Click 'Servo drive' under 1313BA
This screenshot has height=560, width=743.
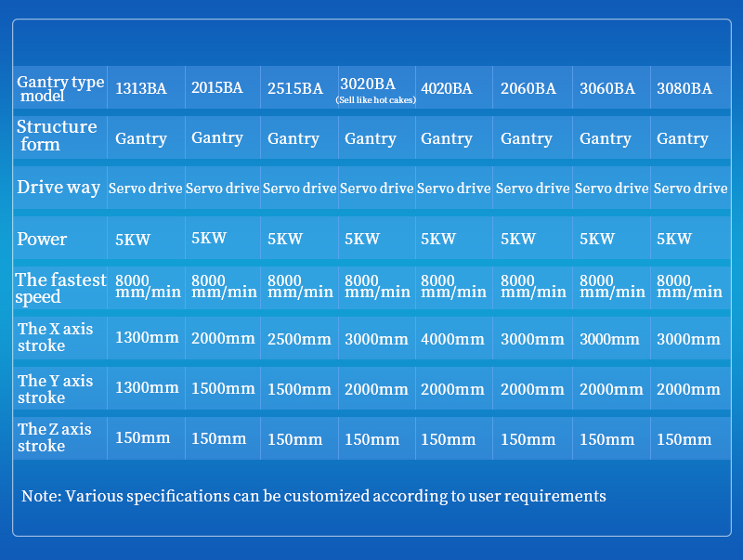146,189
